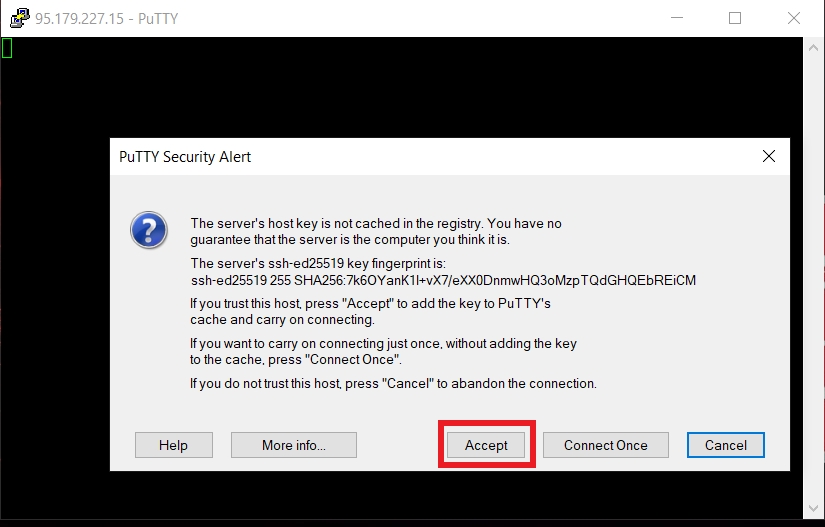825x527 pixels.
Task: Click the host key not cached message
Action: click(376, 231)
